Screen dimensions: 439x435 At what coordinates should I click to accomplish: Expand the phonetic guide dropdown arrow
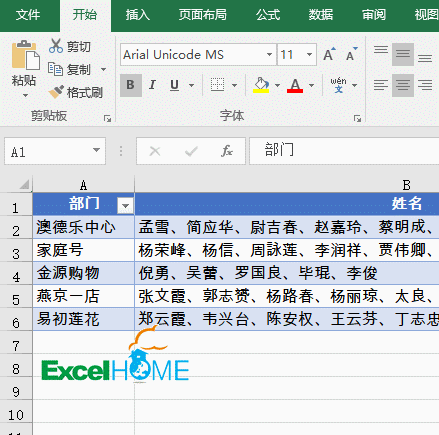point(354,86)
